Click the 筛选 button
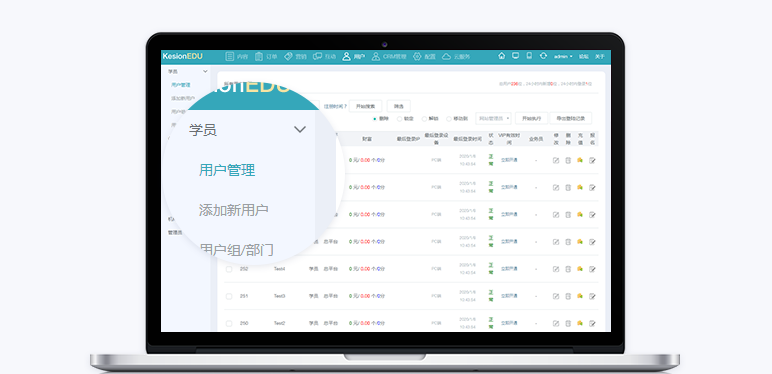Screen dimensions: 772x374 [x=399, y=106]
